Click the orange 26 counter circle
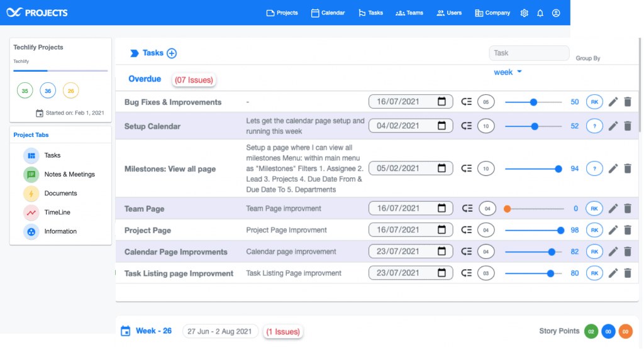The image size is (644, 357). [x=70, y=91]
